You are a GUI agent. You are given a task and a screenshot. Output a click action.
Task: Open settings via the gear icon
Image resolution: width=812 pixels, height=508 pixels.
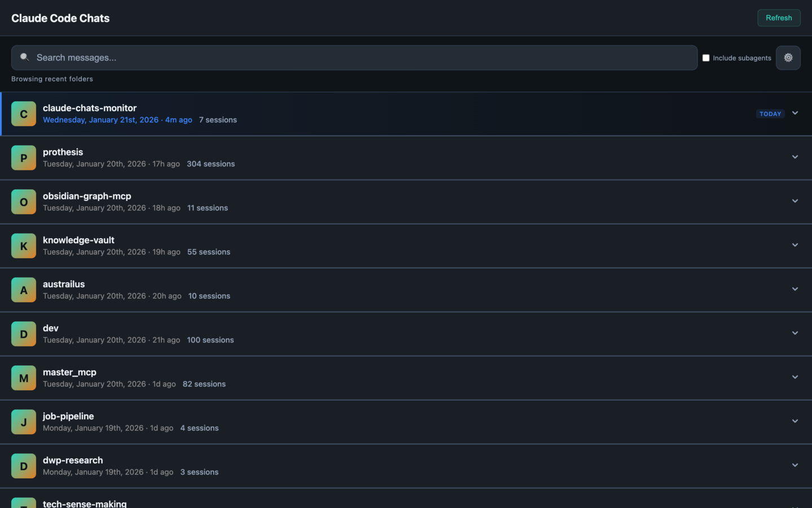(788, 58)
